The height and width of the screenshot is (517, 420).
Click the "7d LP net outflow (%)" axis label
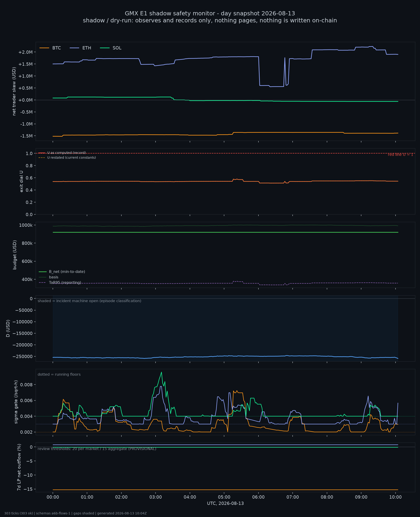(x=19, y=467)
